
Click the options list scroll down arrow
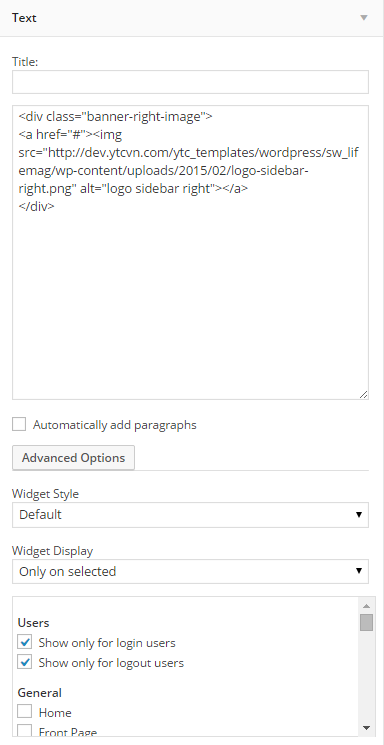pyautogui.click(x=366, y=727)
